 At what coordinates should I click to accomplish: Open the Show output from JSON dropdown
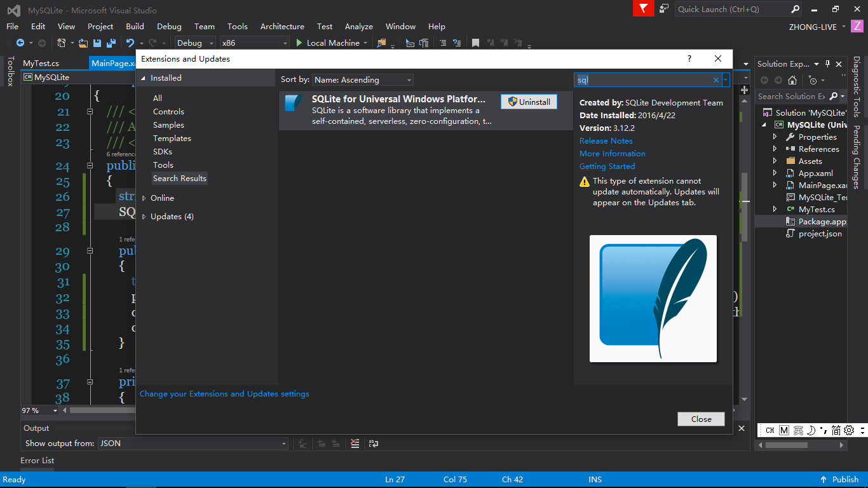pos(193,444)
